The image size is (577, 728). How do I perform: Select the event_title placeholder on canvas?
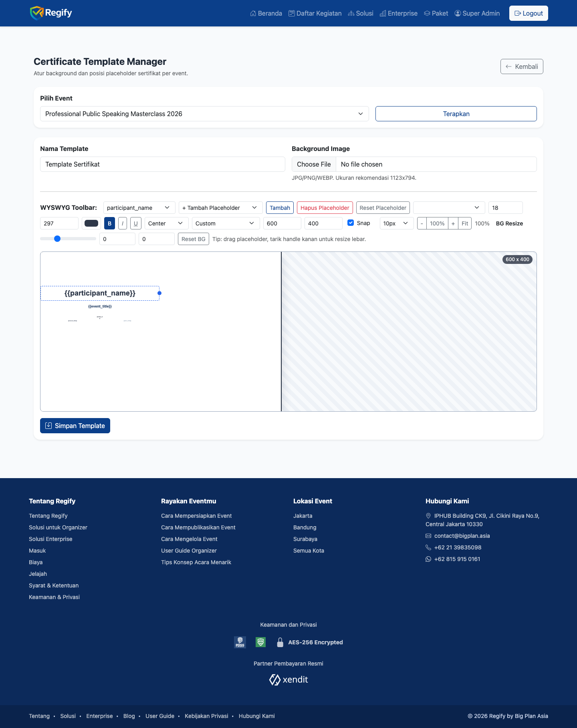[100, 306]
